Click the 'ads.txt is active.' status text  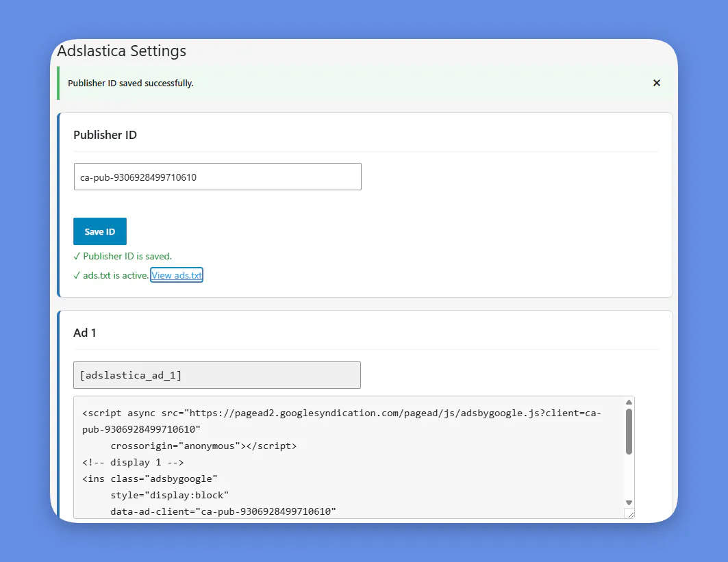click(x=111, y=275)
